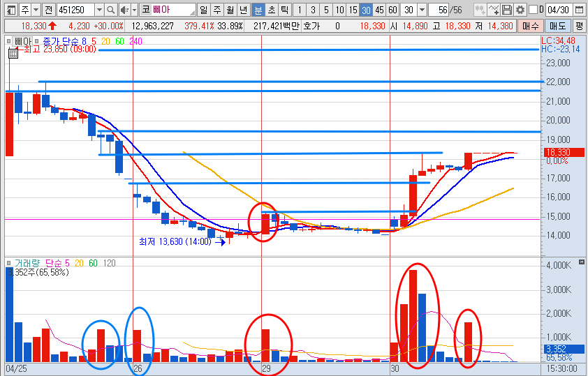The height and width of the screenshot is (376, 588).
Task: Switch to second chart 초
Action: [272, 10]
